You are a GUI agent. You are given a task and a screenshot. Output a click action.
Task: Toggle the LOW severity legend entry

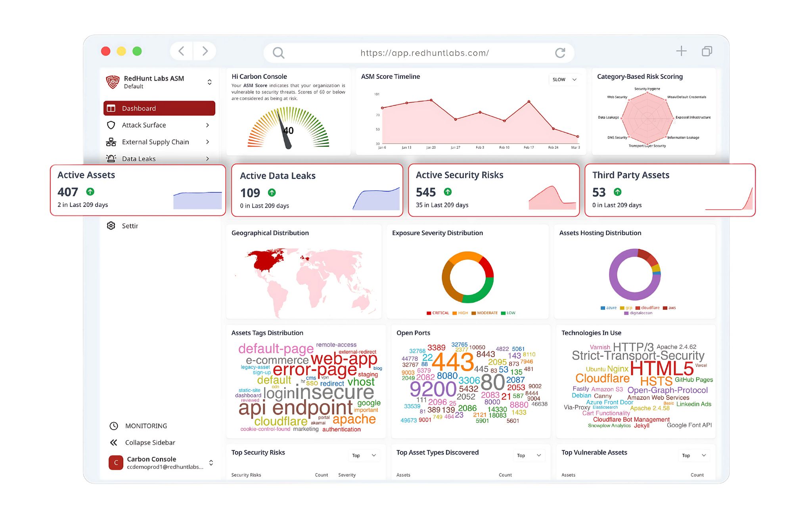pyautogui.click(x=508, y=313)
